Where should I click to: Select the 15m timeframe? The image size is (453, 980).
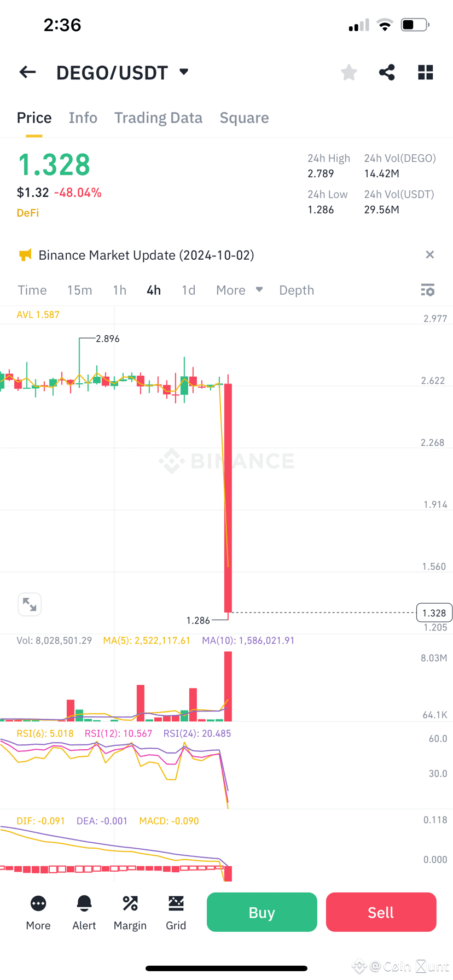[x=79, y=290]
